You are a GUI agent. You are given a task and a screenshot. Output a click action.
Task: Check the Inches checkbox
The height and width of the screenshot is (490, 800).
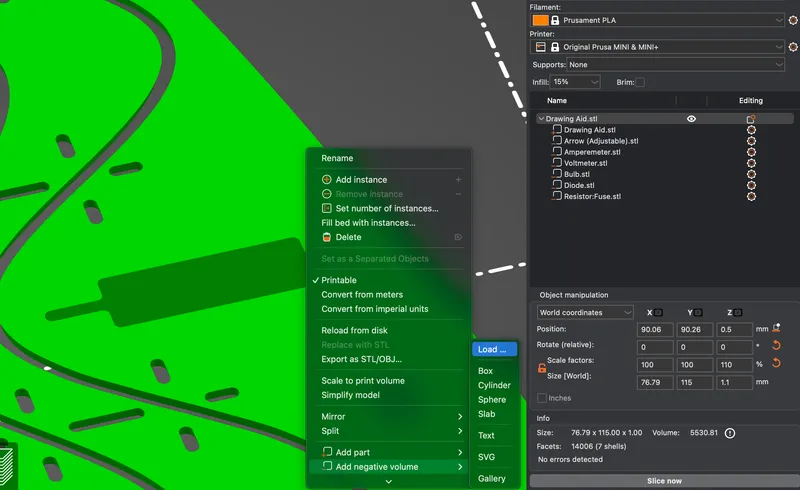[542, 398]
